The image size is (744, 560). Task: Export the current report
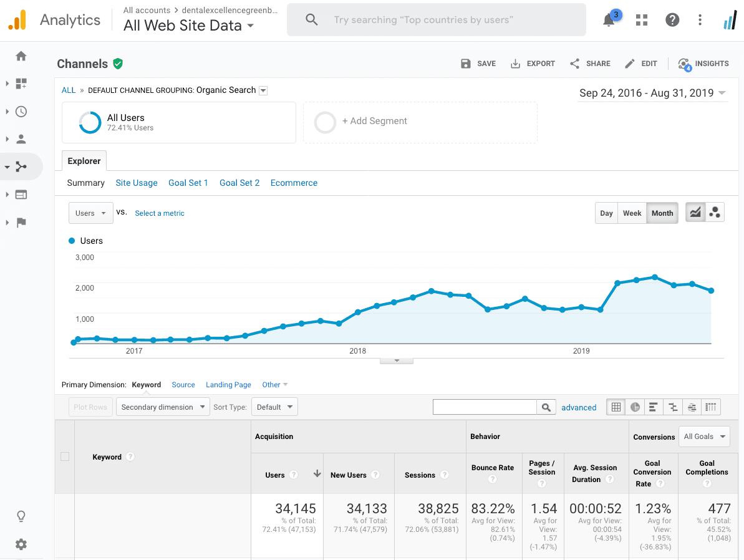tap(533, 63)
